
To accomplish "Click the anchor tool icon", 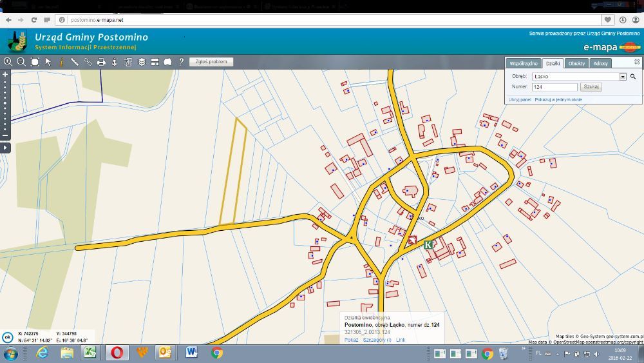I will point(115,62).
